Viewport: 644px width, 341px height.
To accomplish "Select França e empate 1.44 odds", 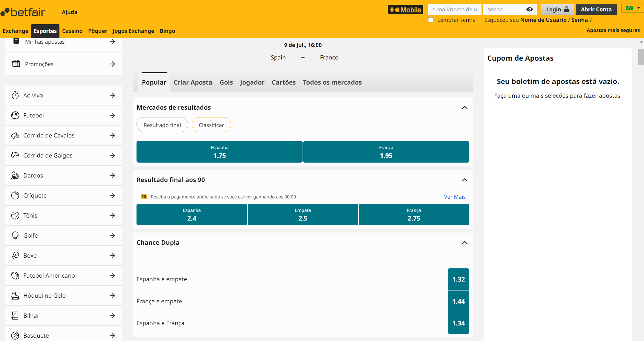I will pos(459,301).
